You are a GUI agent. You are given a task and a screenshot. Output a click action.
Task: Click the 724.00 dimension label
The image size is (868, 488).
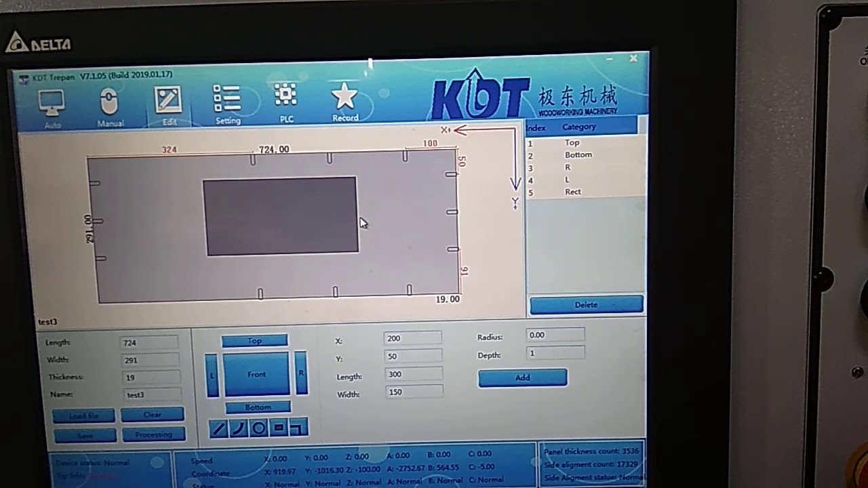coord(274,149)
